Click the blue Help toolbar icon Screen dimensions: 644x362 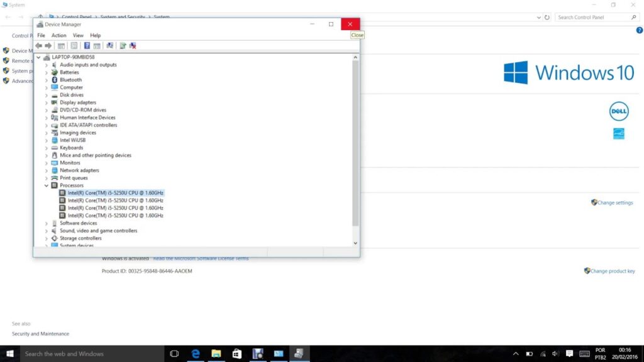click(87, 45)
